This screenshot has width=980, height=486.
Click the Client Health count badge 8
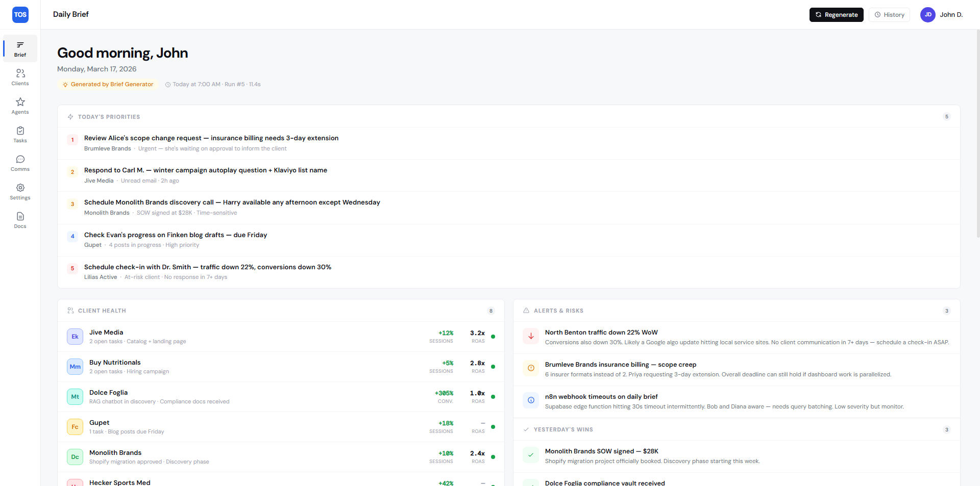(x=491, y=311)
